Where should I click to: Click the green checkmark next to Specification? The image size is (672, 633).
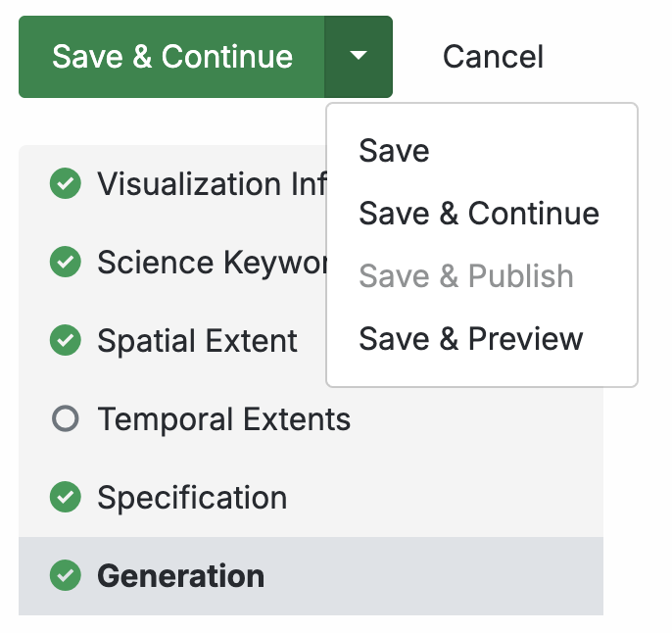[65, 498]
